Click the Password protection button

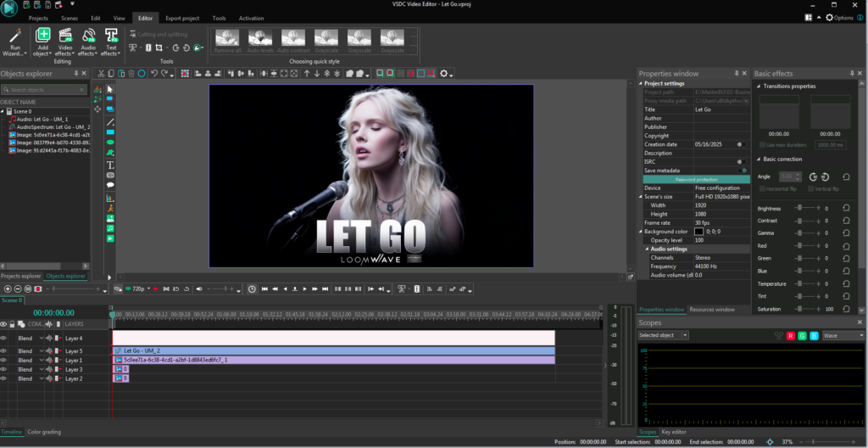697,180
